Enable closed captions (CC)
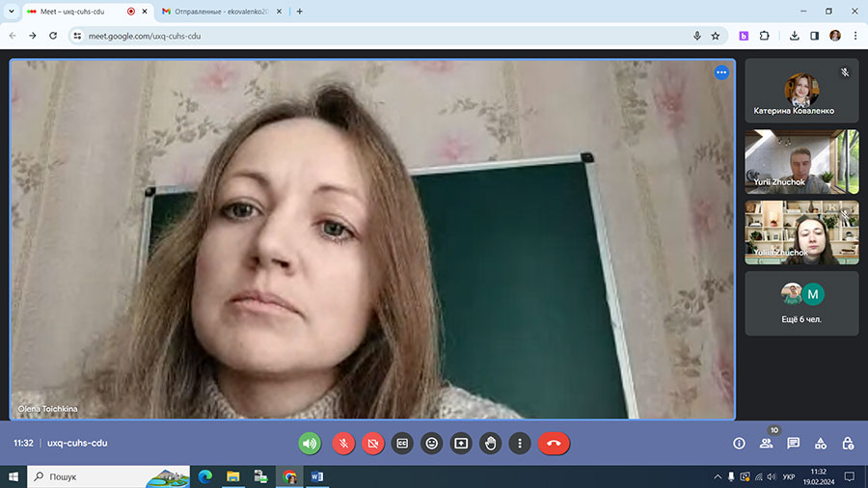The width and height of the screenshot is (868, 488). [x=402, y=444]
